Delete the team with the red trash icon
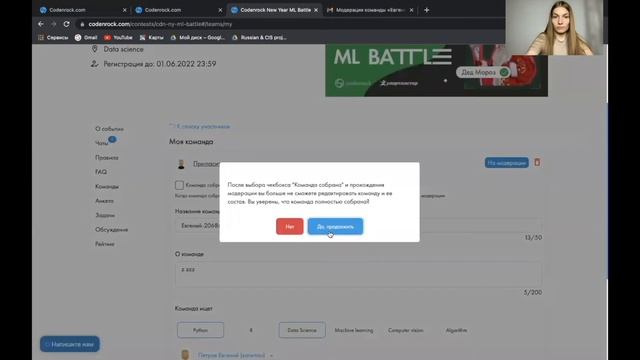640x360 pixels. coord(537,162)
